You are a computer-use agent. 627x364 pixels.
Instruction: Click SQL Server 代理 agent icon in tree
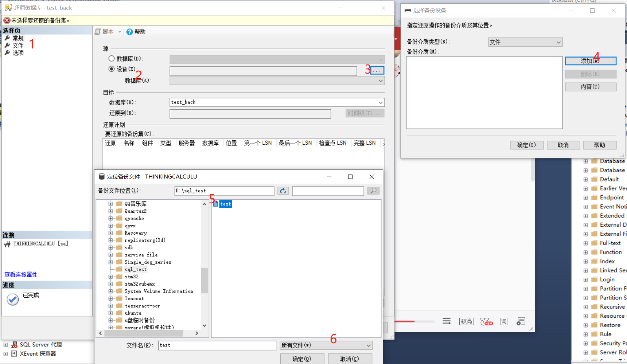[14, 345]
